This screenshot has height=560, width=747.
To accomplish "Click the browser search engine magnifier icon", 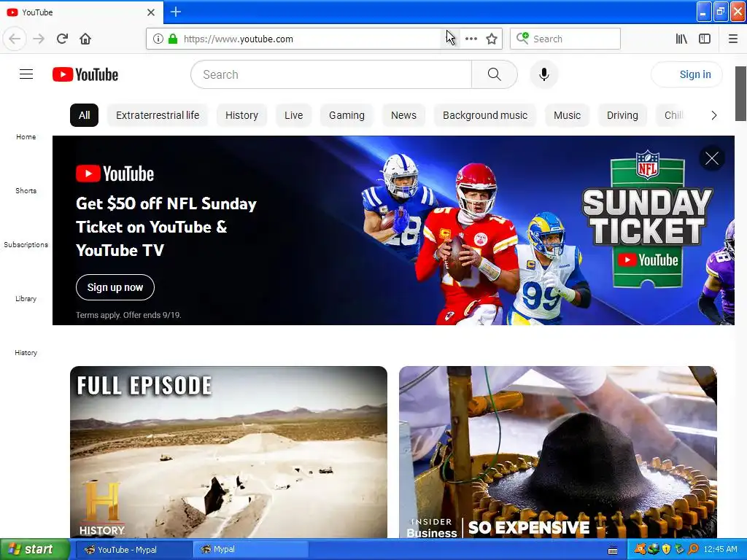I will 522,38.
